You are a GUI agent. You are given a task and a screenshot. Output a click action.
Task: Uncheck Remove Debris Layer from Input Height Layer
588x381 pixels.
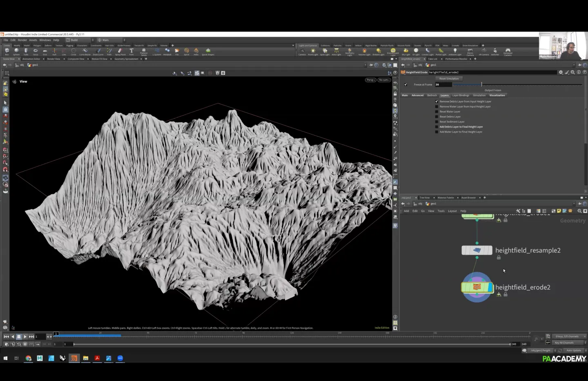click(437, 101)
